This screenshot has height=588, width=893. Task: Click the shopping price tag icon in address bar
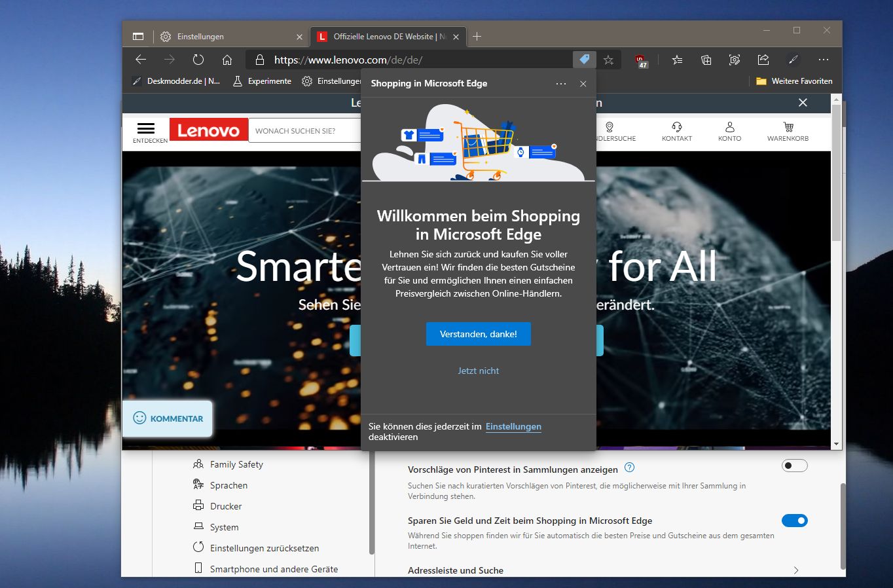pyautogui.click(x=583, y=60)
